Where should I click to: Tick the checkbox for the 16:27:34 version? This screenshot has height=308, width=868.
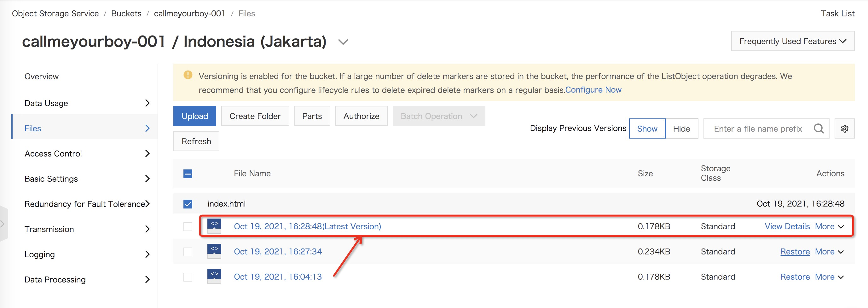point(188,251)
